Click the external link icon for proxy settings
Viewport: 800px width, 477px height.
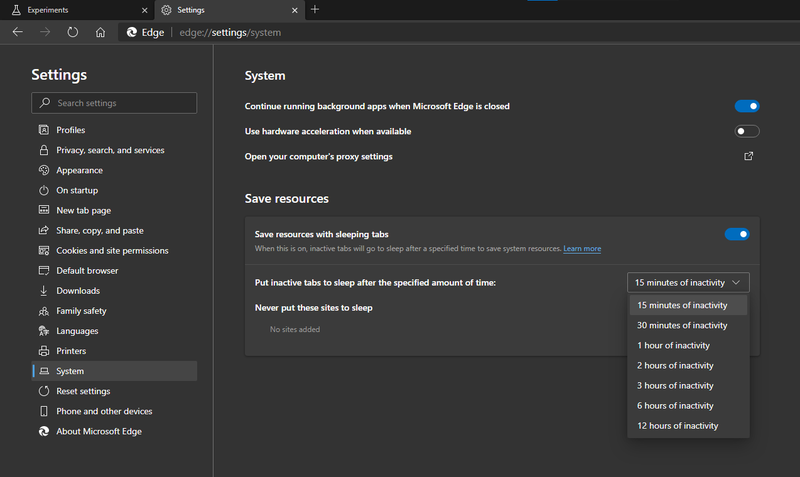point(748,157)
